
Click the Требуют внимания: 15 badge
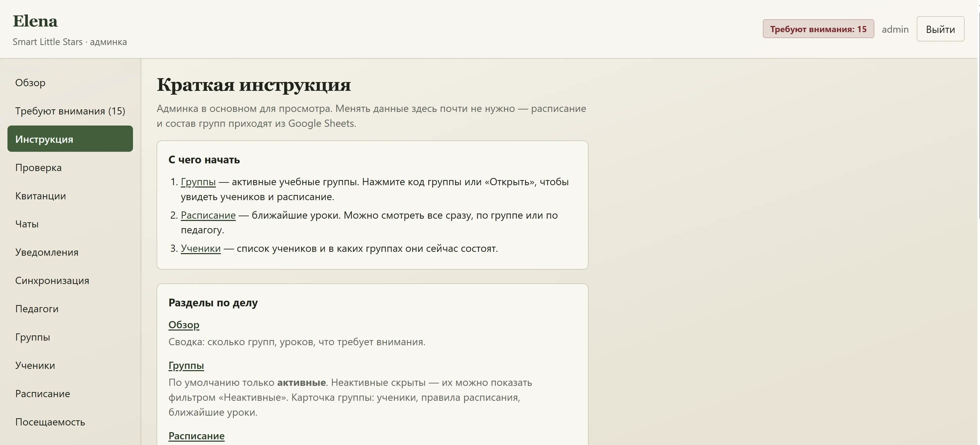pyautogui.click(x=818, y=29)
